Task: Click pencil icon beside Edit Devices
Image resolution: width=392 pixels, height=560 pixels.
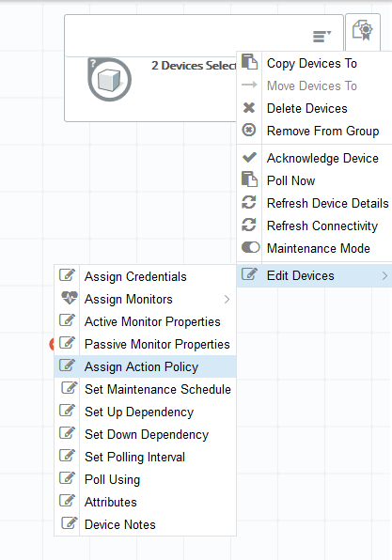Action: 249,274
